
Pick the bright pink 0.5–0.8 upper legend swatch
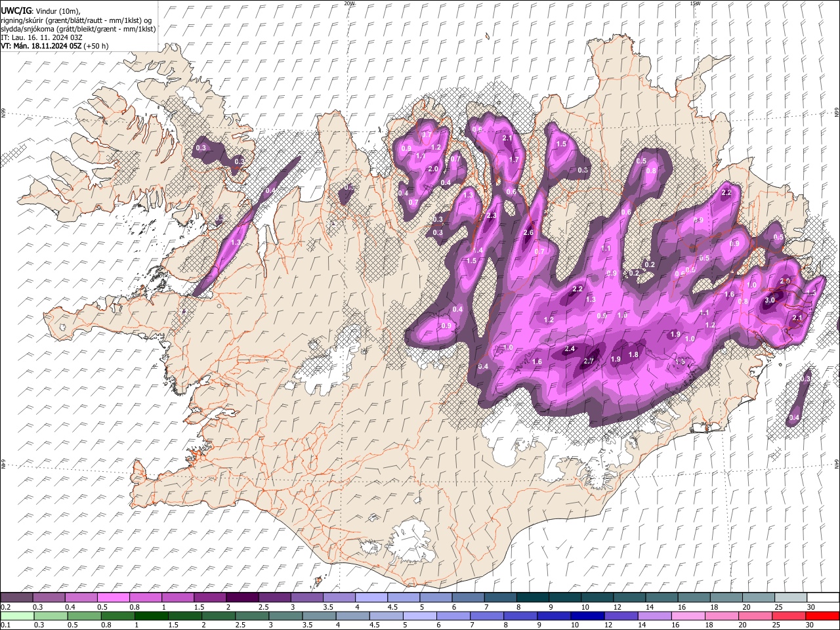point(114,598)
